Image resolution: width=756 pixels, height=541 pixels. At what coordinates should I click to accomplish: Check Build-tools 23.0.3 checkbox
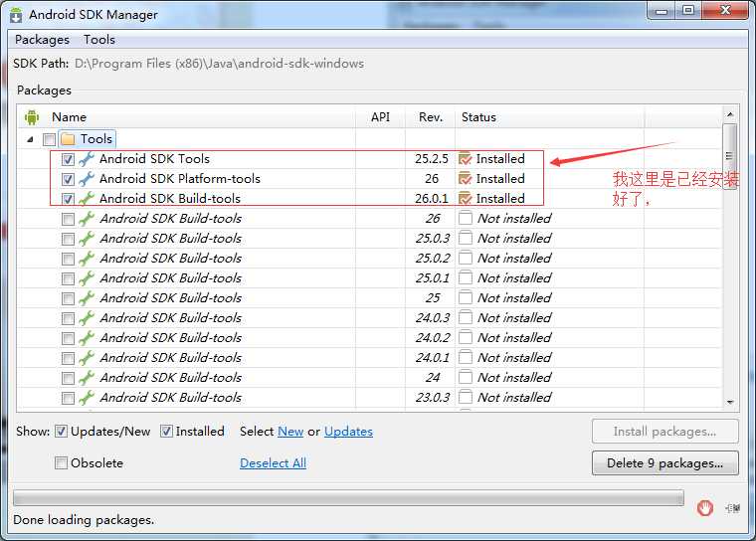68,398
